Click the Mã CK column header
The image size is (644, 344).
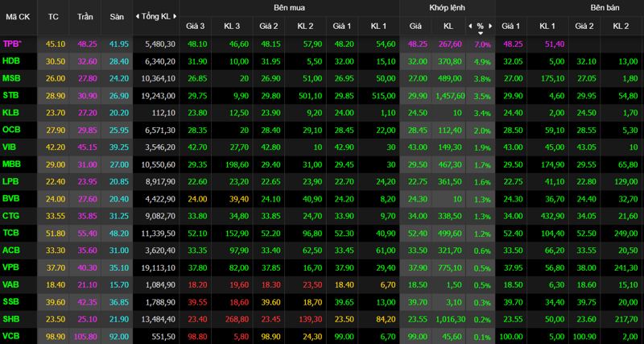pos(15,17)
